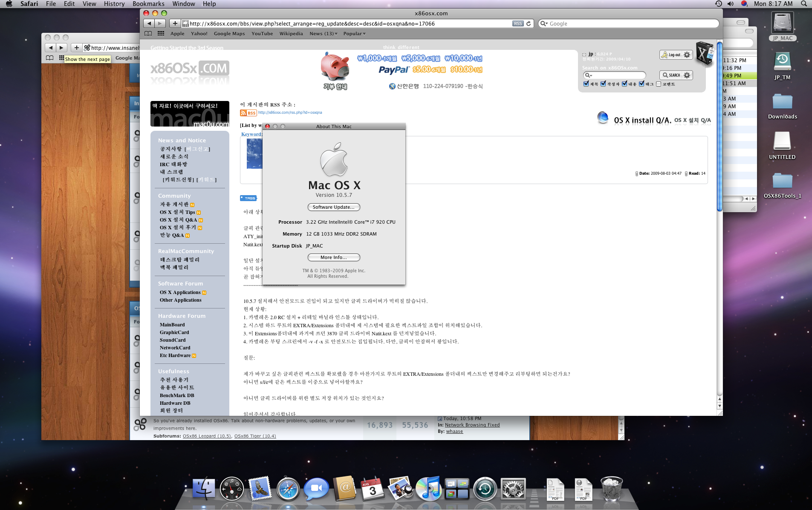Open Dashboard from the Dock
The height and width of the screenshot is (510, 812).
231,489
